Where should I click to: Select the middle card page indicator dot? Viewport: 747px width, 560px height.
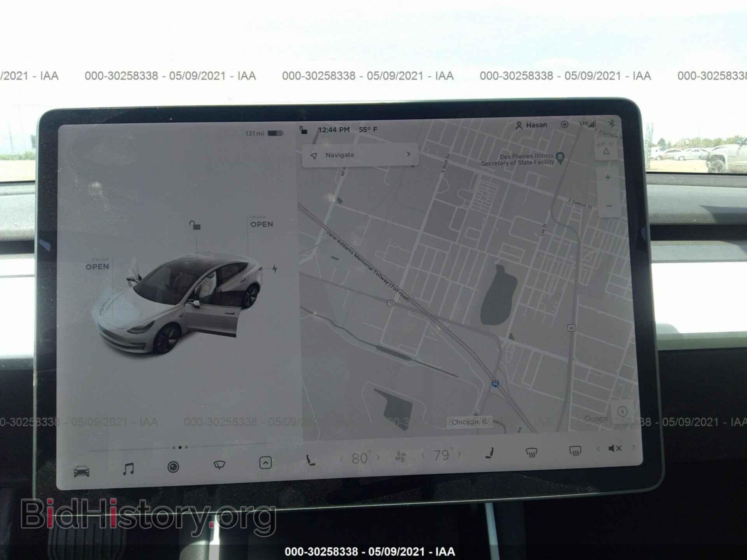tap(180, 447)
